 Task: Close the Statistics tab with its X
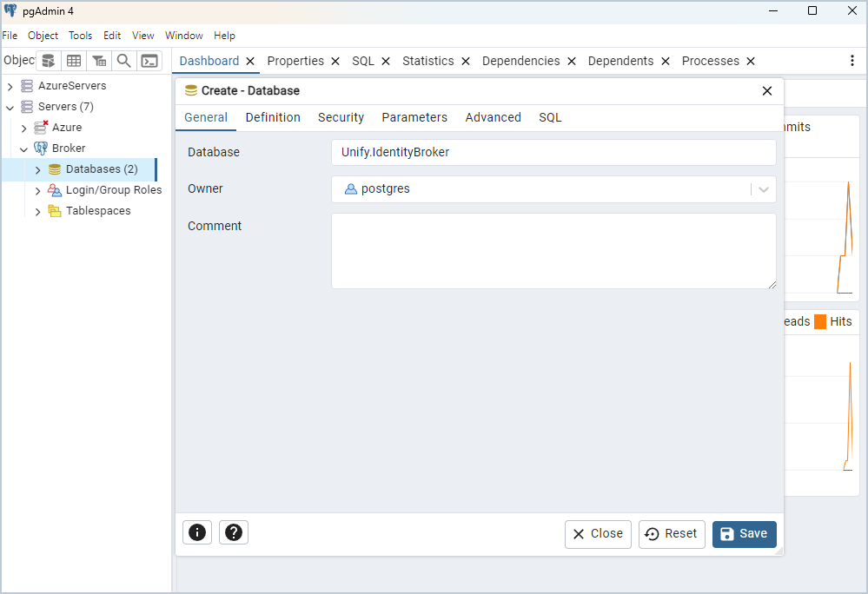click(x=466, y=62)
